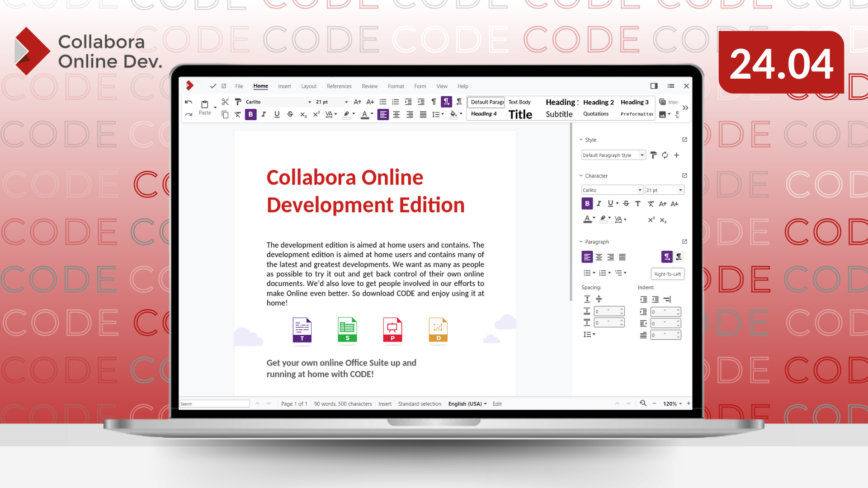Open the Insert tab

(284, 86)
